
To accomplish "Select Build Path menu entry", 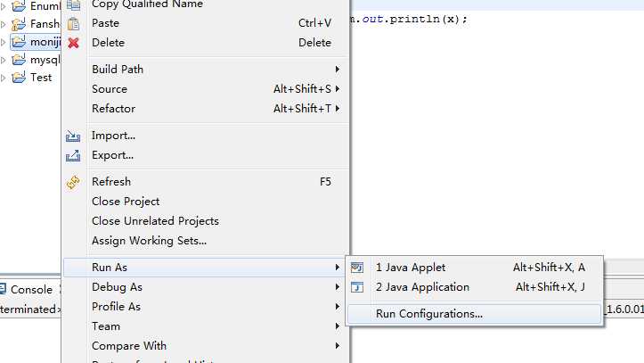I will (206, 70).
